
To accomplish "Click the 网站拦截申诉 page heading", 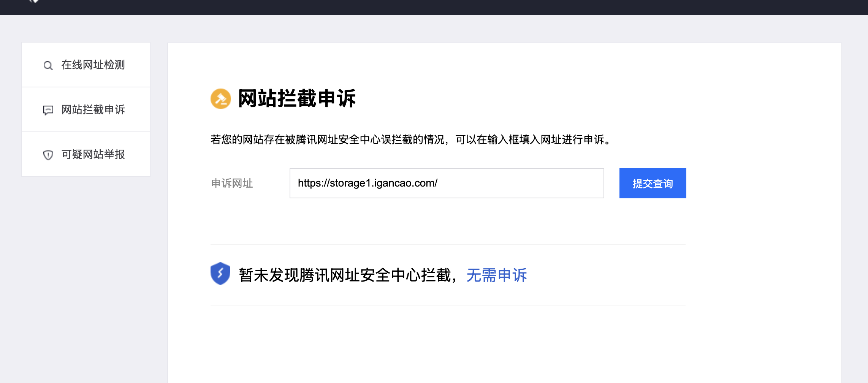I will [x=297, y=98].
